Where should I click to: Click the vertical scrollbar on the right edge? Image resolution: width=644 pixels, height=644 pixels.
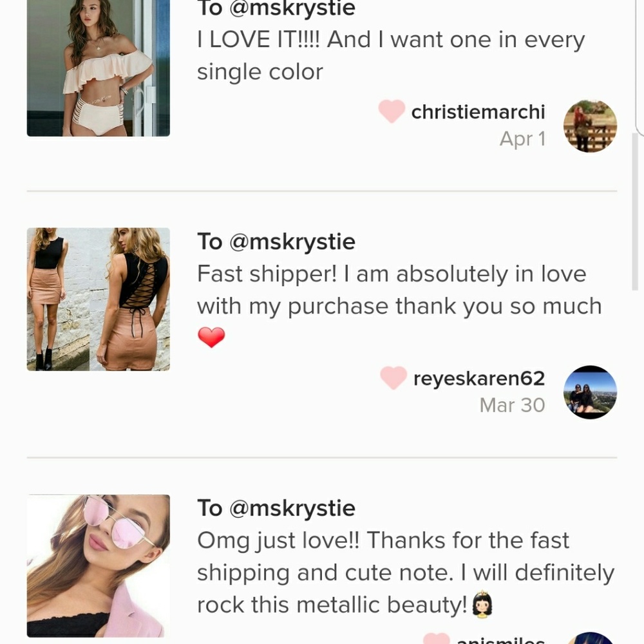coord(635,213)
